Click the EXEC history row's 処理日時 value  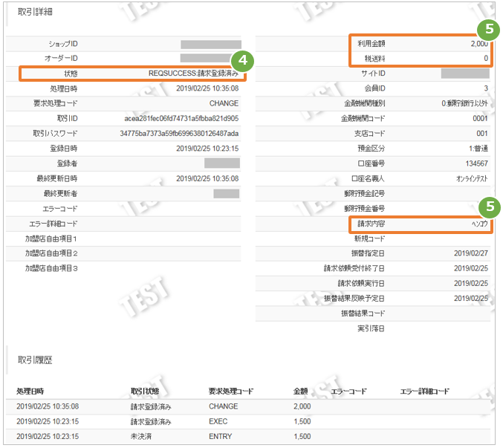(48, 422)
